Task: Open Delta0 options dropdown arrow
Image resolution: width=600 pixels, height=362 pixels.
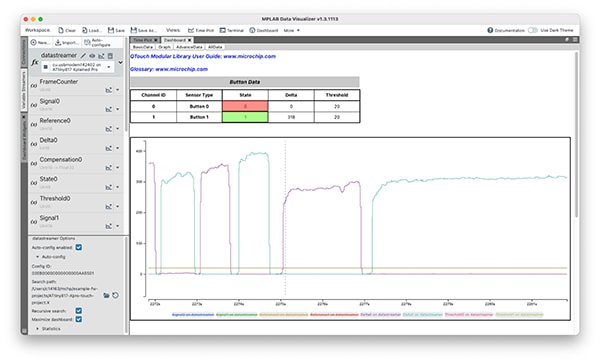Action: point(117,148)
